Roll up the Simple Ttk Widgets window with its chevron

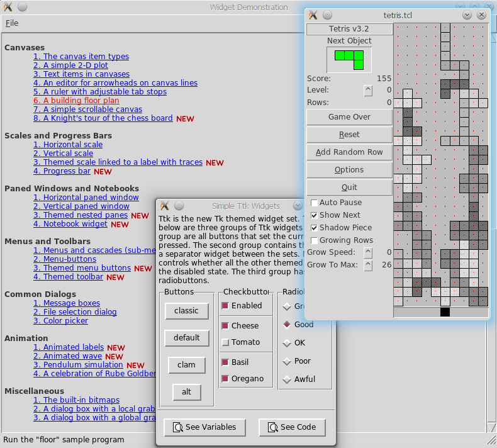click(298, 206)
